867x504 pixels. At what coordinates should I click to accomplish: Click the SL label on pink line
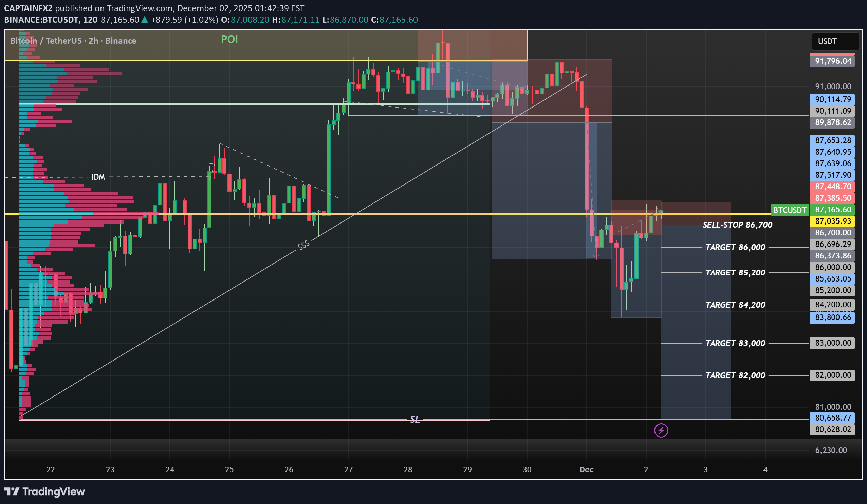415,419
